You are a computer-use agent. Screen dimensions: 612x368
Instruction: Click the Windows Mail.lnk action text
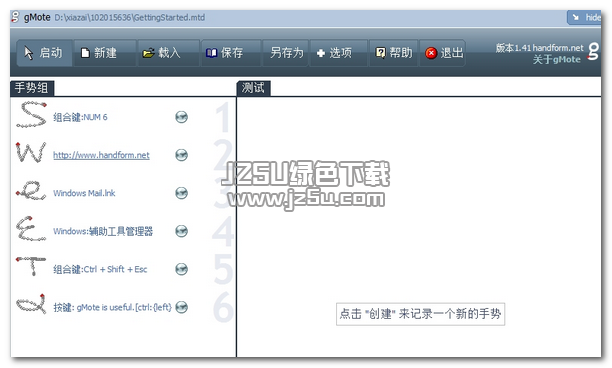(x=84, y=193)
